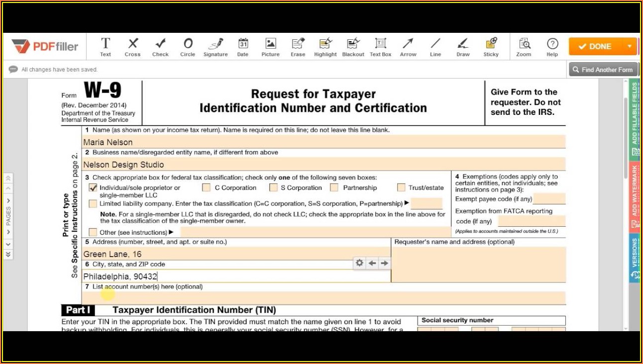Open the Add Fillable Fields tab

635,113
